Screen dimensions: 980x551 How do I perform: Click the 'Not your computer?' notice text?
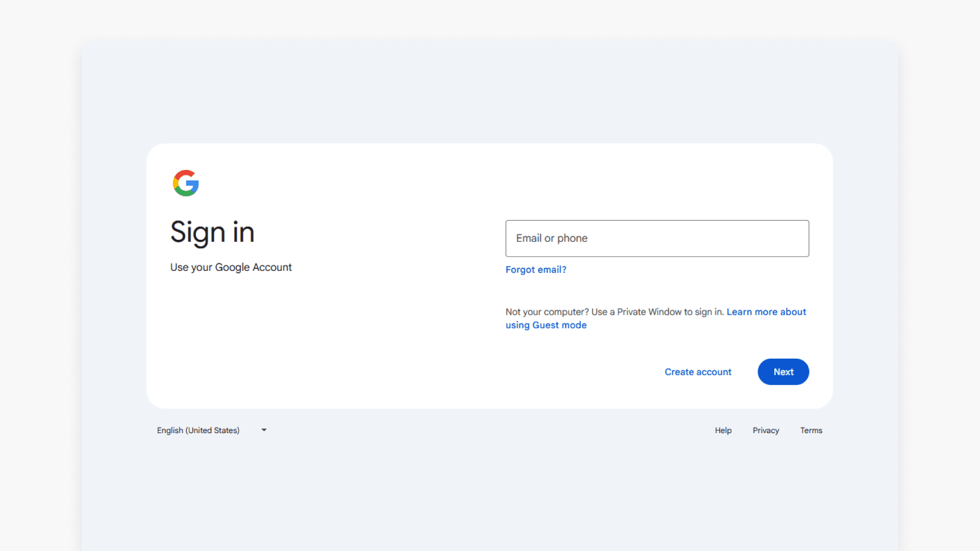tap(547, 312)
